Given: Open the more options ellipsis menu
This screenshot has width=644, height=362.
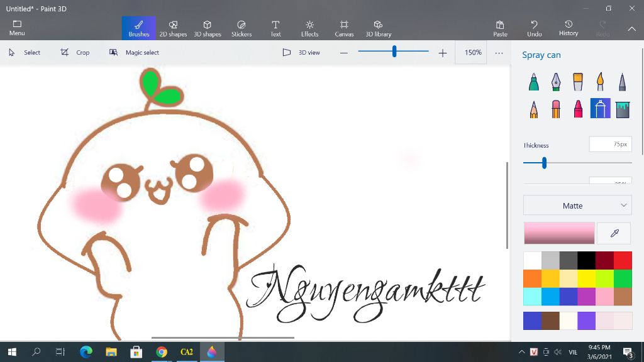Looking at the screenshot, I should click(499, 53).
